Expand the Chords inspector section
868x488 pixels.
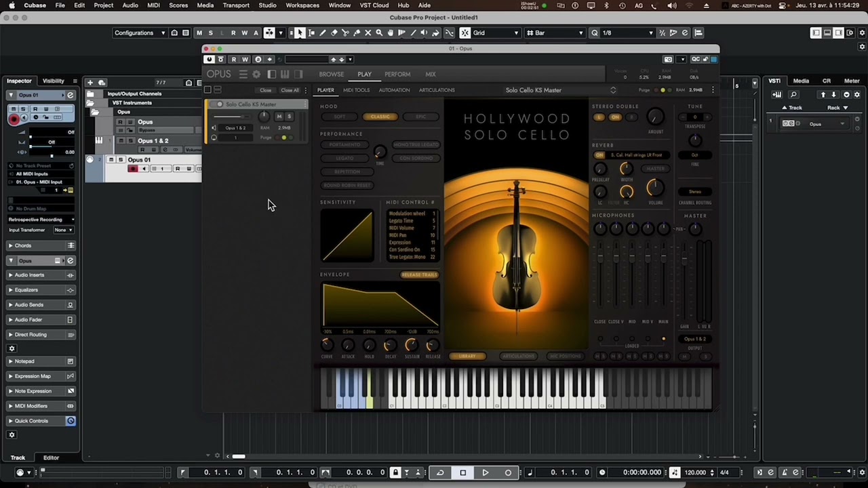[10, 245]
